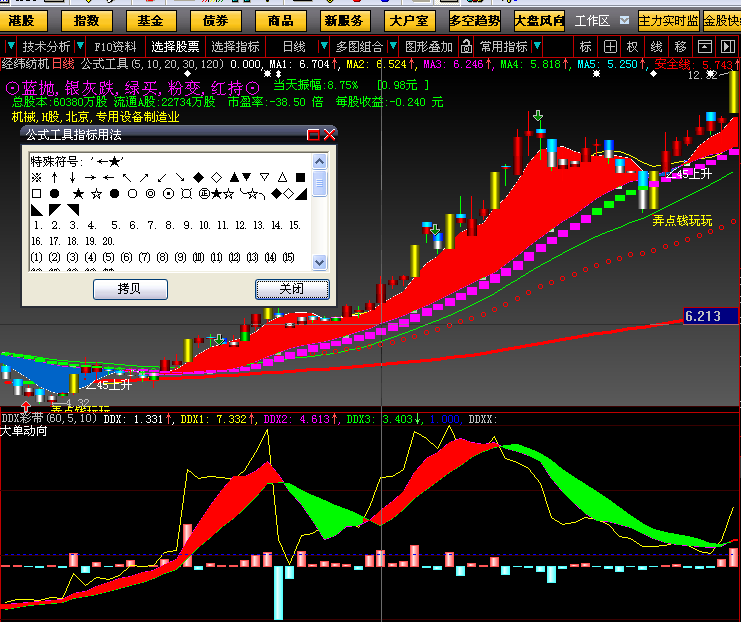Click 选择股票 in the toolbar

pyautogui.click(x=175, y=47)
